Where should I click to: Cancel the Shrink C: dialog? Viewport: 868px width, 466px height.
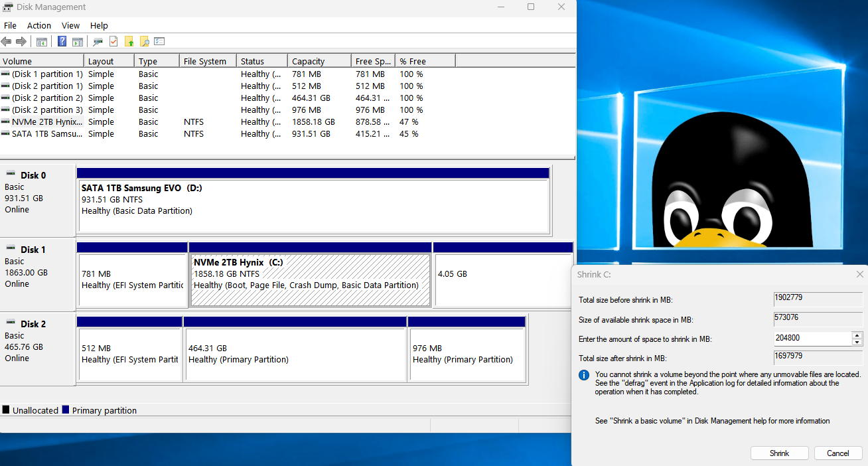point(837,453)
